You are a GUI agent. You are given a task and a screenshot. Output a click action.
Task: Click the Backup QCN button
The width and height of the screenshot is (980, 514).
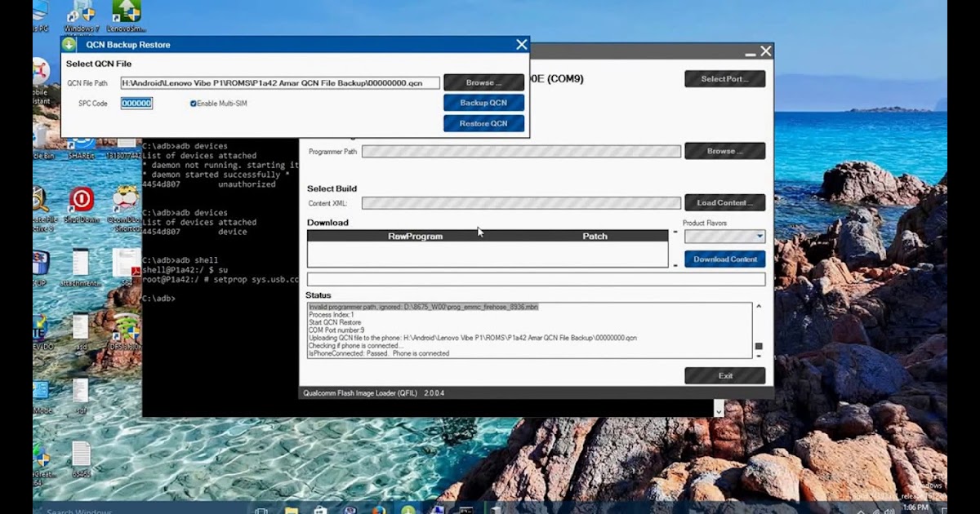pos(483,103)
